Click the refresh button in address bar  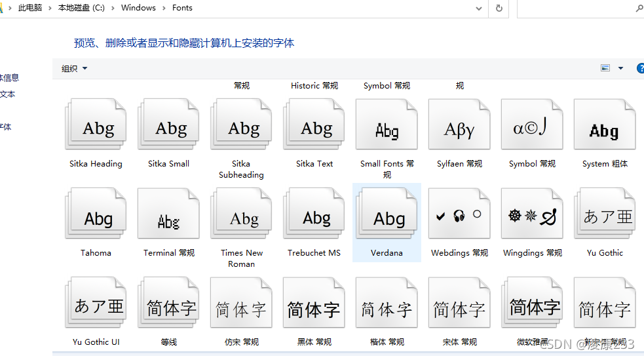tap(499, 9)
